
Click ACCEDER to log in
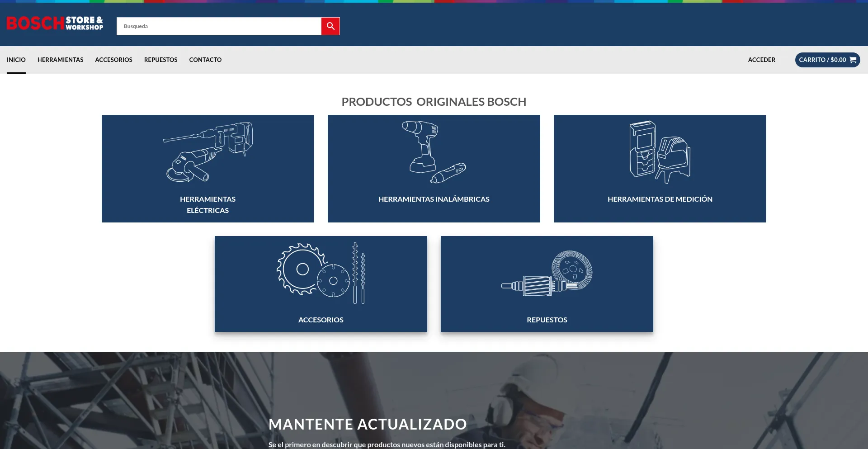762,60
